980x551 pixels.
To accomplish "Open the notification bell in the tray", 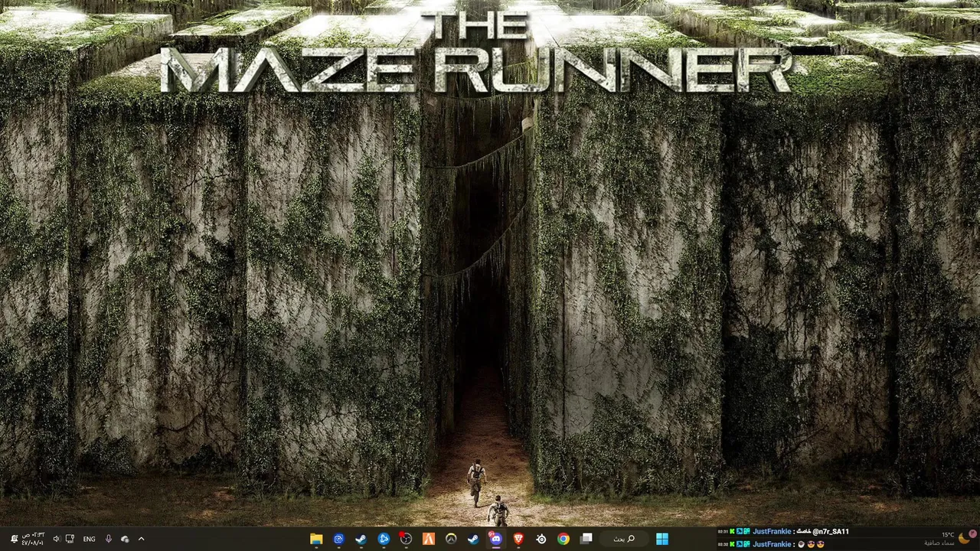I will [x=14, y=539].
